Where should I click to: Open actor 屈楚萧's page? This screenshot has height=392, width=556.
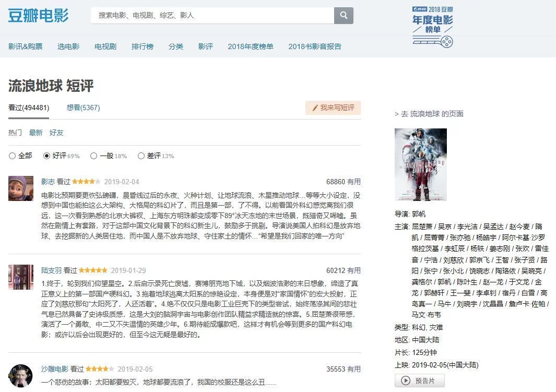(x=422, y=227)
